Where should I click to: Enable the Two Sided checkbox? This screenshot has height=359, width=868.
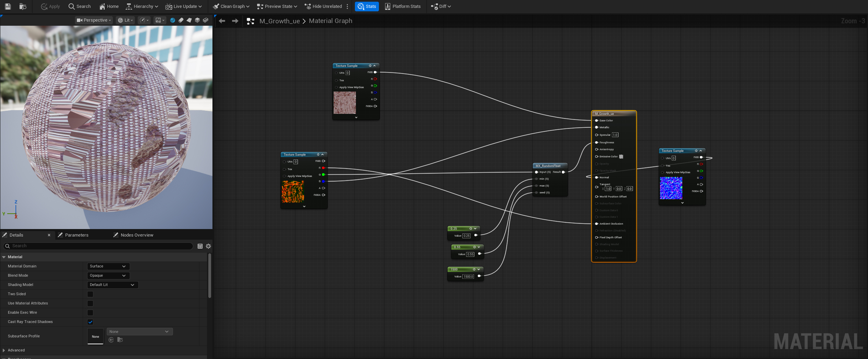(90, 294)
